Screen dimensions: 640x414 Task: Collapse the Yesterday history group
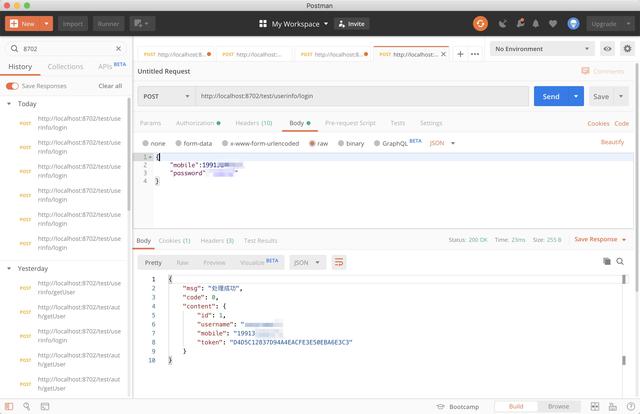pyautogui.click(x=9, y=268)
